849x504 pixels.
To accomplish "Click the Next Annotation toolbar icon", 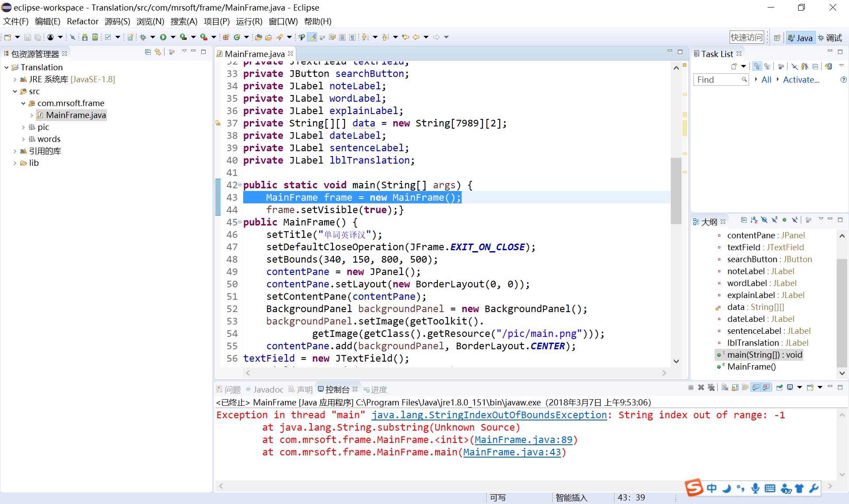I will click(x=365, y=37).
